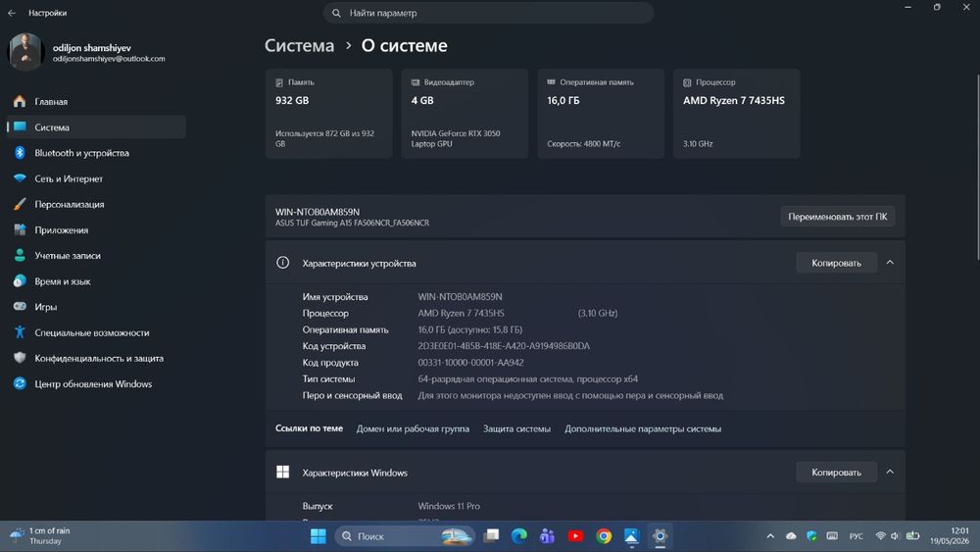The width and height of the screenshot is (980, 552).
Task: Click the volume speaker tray icon
Action: 895,535
